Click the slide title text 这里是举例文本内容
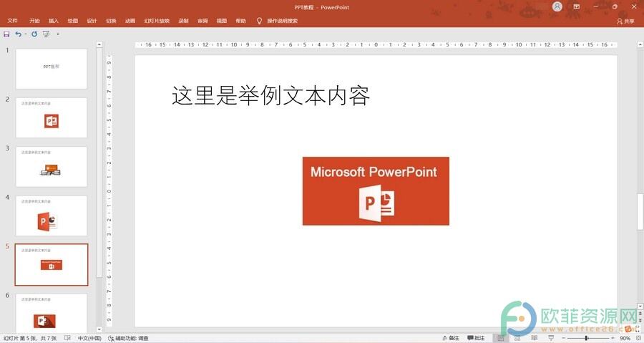644x343 pixels. (270, 95)
